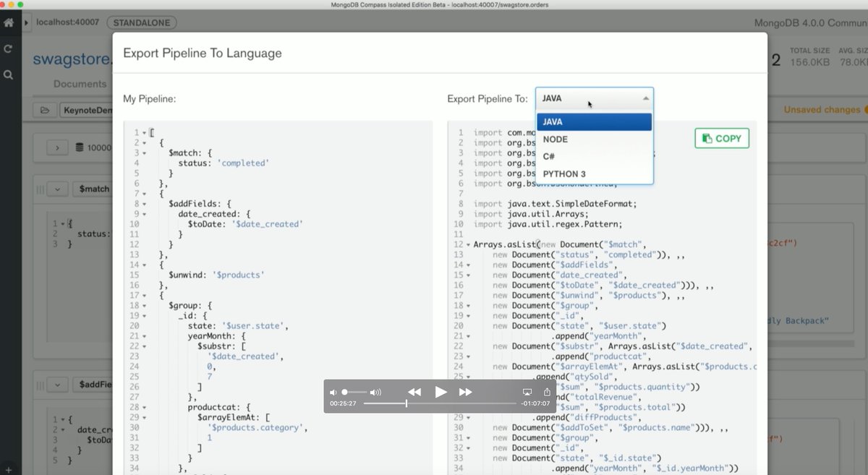Click the remaining time -01:07:07

[x=536, y=403]
